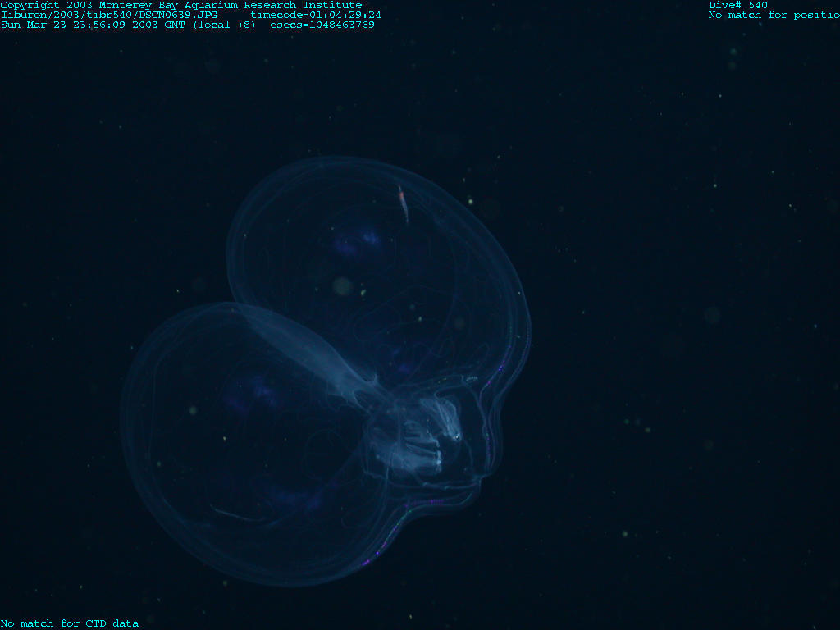Click the Dive# 540 label
The image size is (840, 630).
coord(738,5)
